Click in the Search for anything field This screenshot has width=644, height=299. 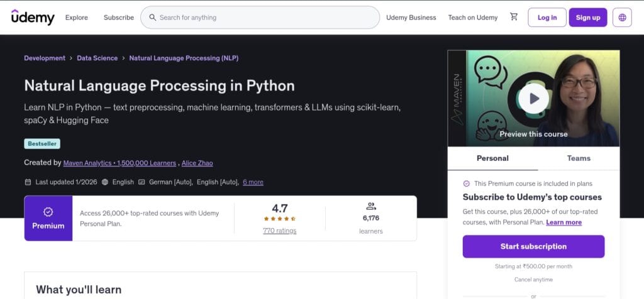coord(260,17)
